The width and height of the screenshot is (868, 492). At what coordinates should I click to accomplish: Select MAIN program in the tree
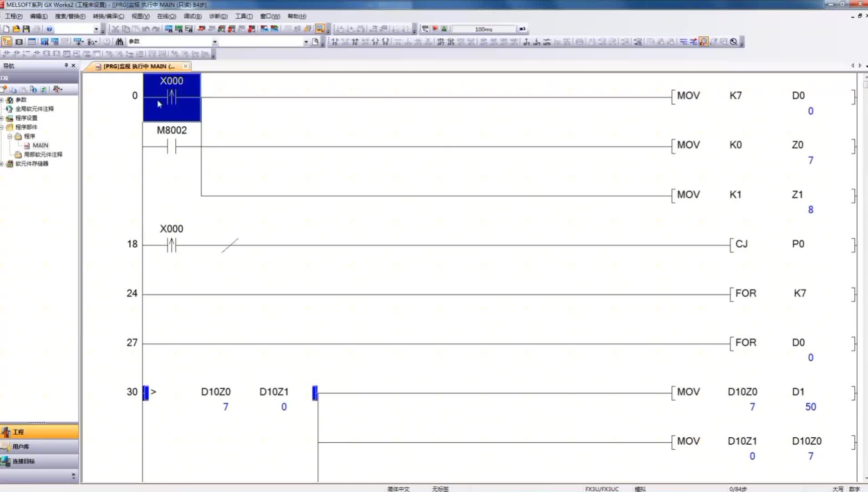[x=40, y=145]
